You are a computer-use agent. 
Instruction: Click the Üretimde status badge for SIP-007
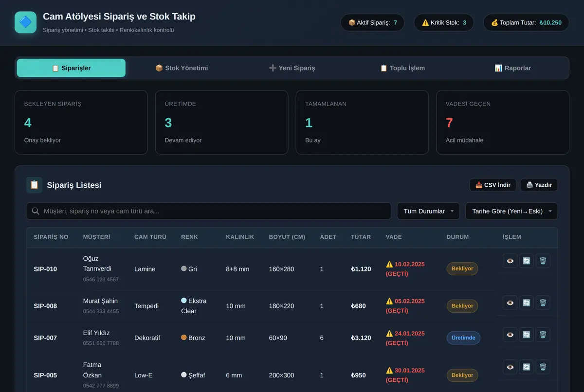(x=463, y=338)
